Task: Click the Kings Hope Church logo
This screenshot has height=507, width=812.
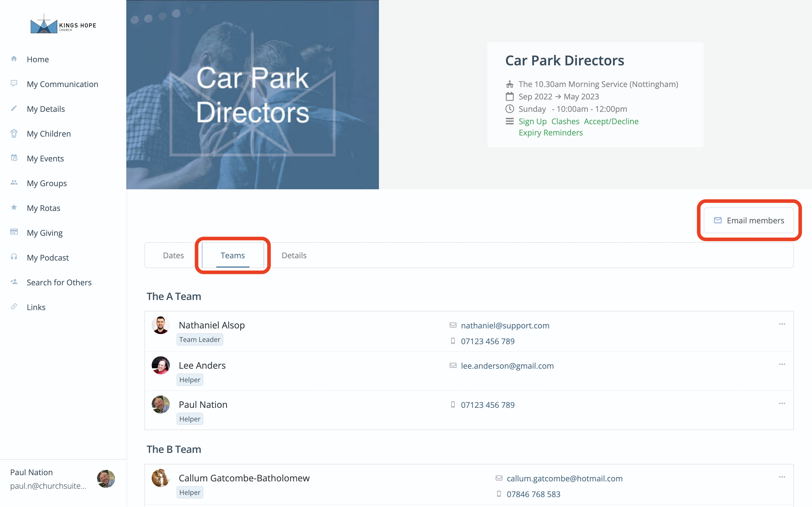Action: [x=63, y=25]
